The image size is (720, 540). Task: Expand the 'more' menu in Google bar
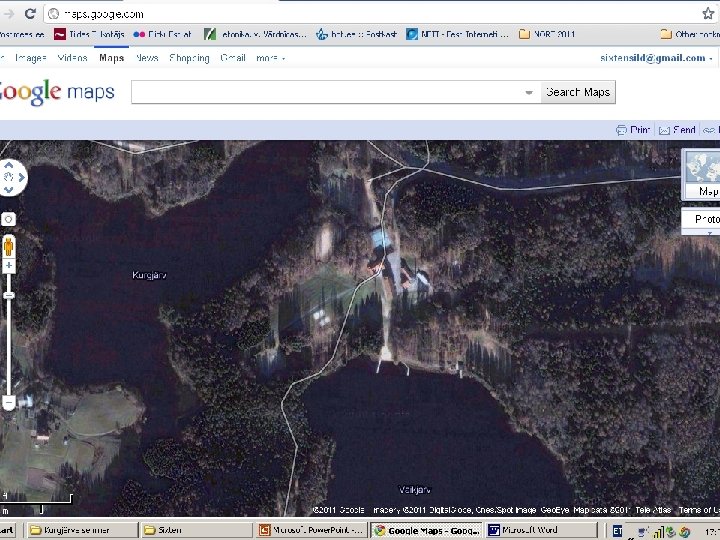point(270,58)
